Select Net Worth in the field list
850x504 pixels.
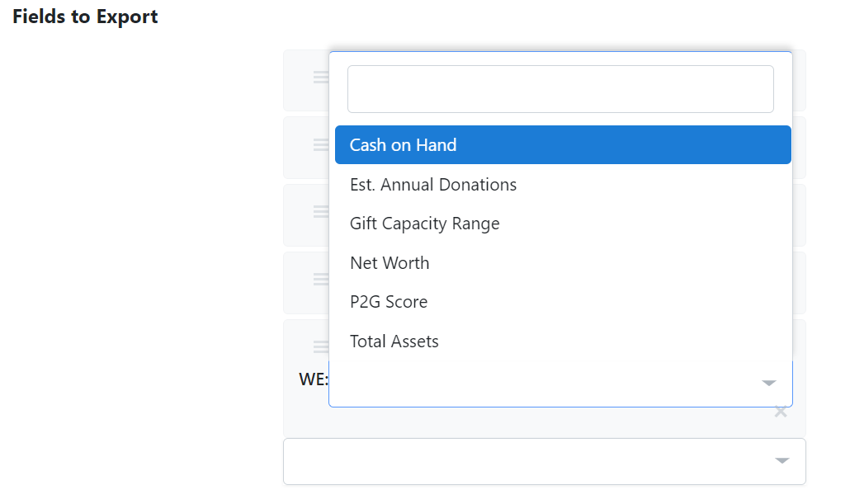(x=390, y=262)
